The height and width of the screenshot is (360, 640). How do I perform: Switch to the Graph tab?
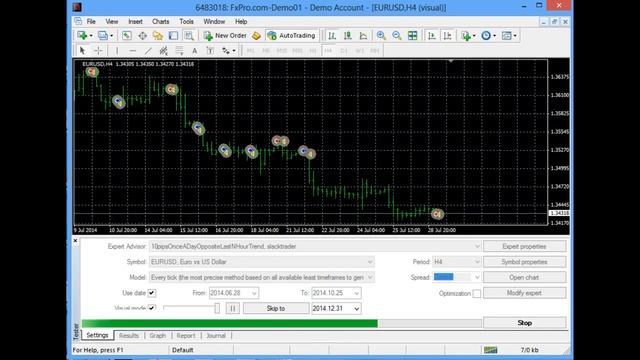pos(158,336)
